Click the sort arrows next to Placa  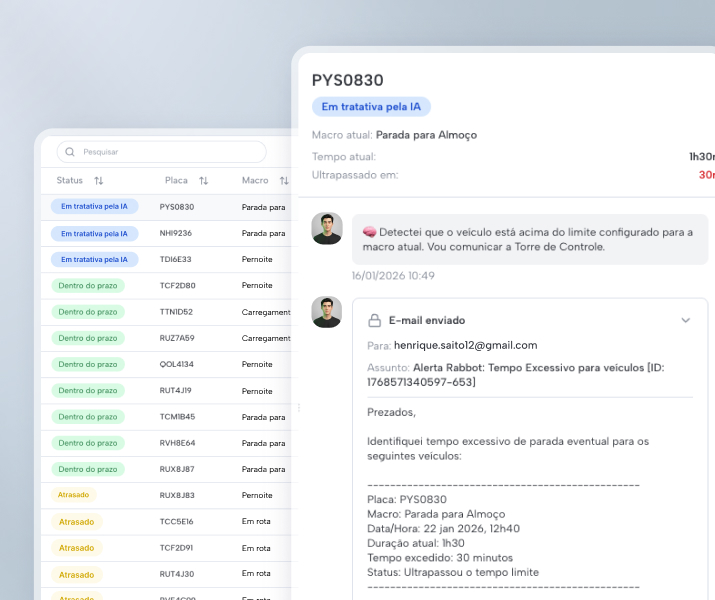(203, 181)
